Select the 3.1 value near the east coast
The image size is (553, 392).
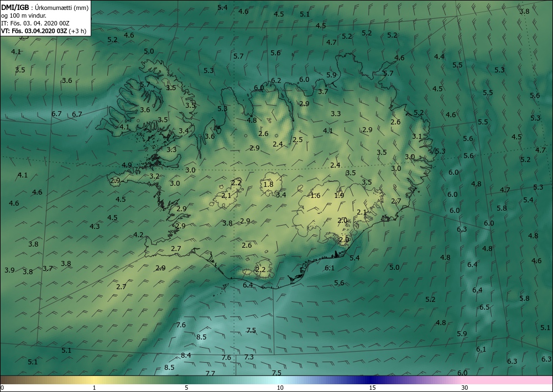point(417,136)
